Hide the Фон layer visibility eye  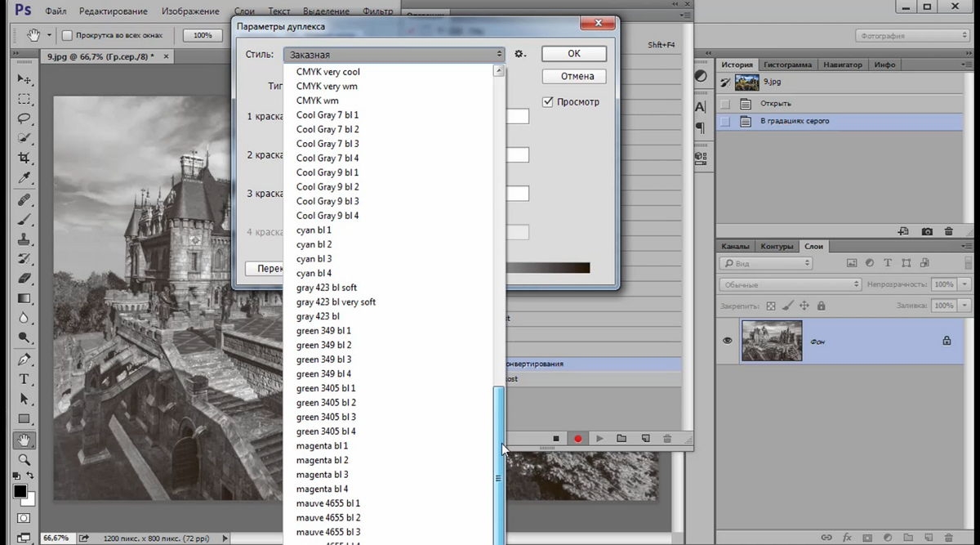(728, 341)
